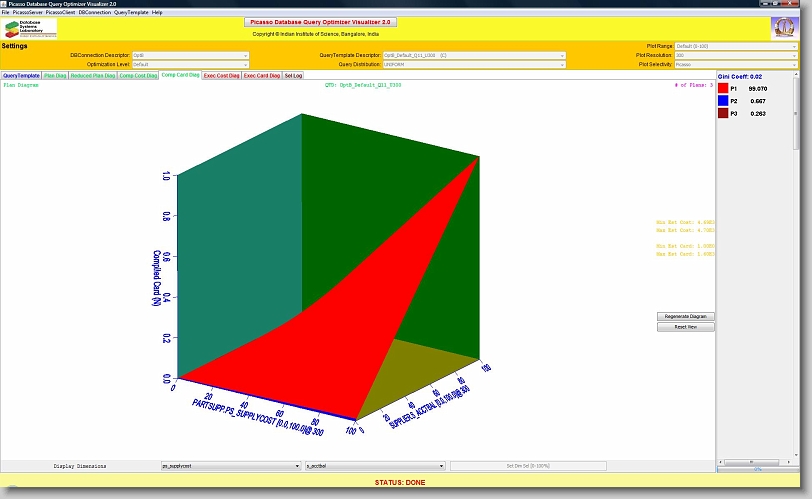Switch to the Plan Diag tab

pos(55,75)
